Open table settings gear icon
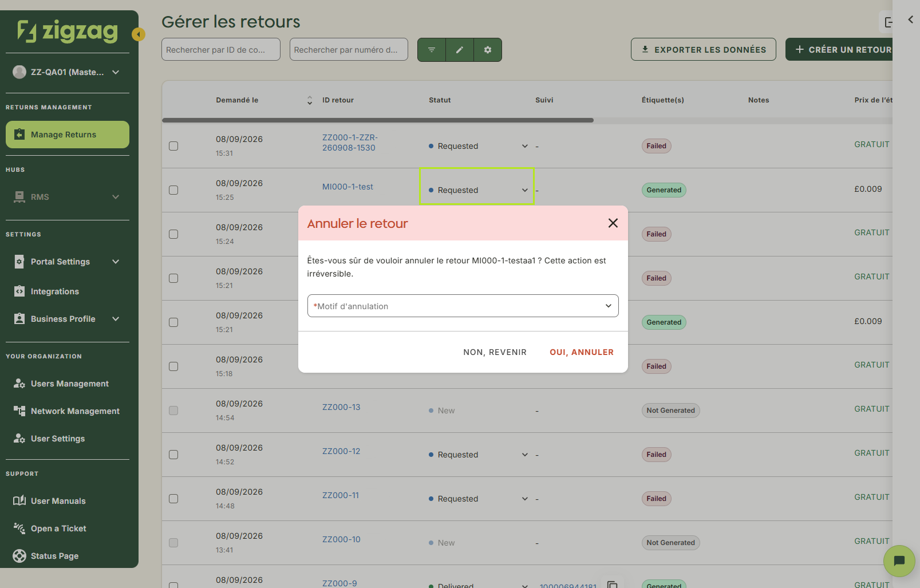The width and height of the screenshot is (920, 588). tap(488, 50)
